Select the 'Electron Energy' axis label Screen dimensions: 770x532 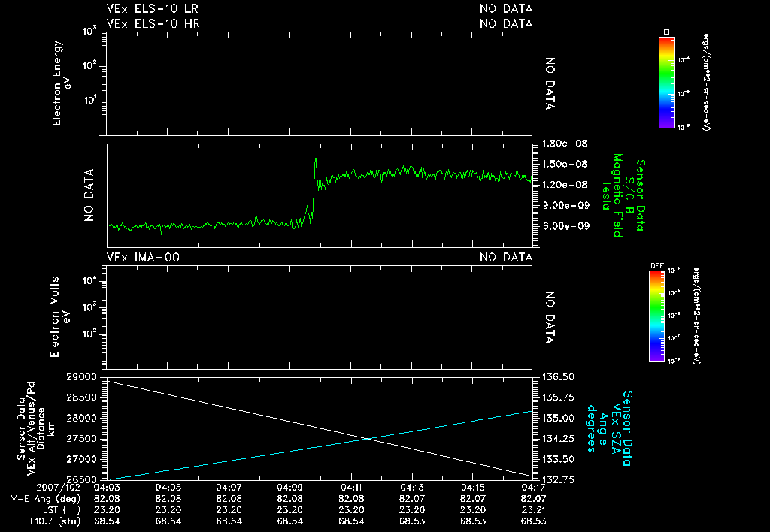[57, 83]
